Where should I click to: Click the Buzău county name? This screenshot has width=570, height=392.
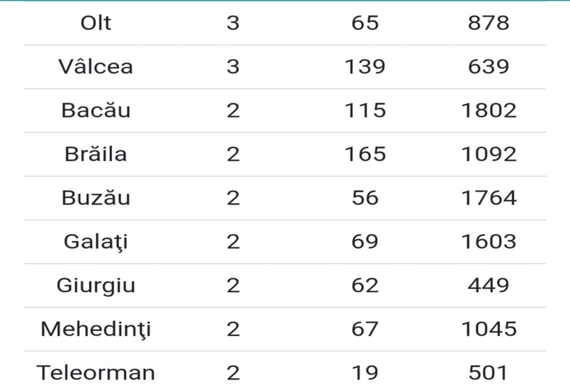click(96, 198)
